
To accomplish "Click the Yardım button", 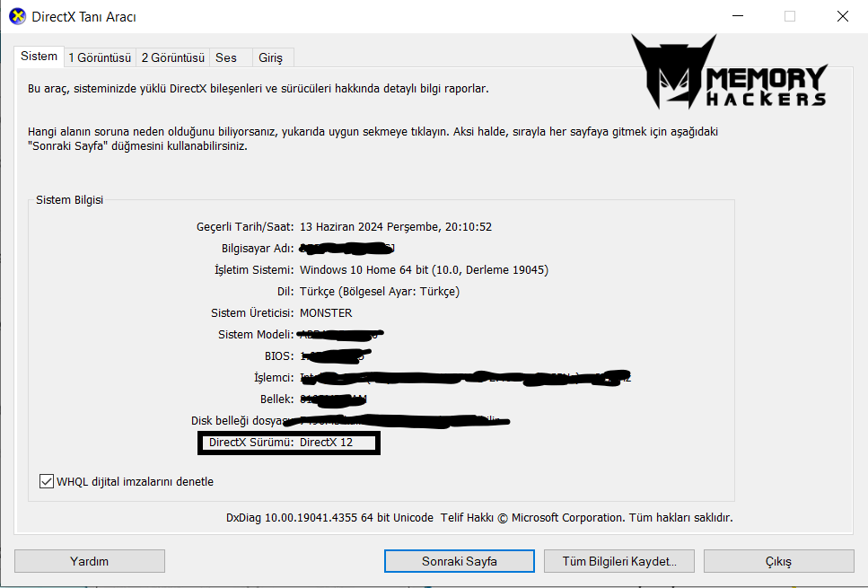I will [x=90, y=561].
